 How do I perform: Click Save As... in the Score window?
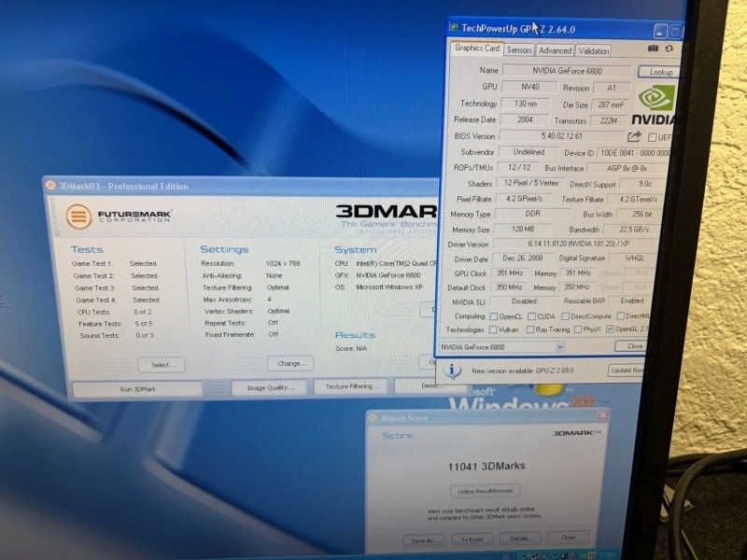coord(424,540)
